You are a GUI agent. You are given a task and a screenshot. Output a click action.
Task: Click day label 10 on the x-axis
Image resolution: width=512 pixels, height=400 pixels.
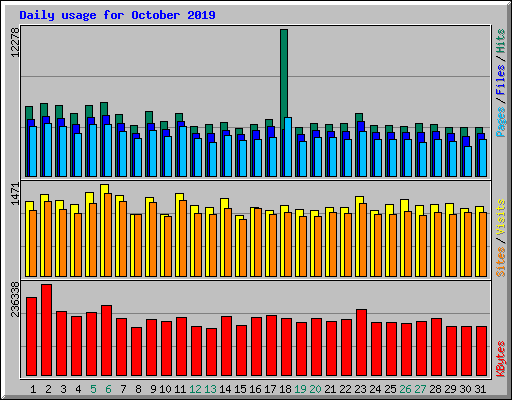point(165,389)
